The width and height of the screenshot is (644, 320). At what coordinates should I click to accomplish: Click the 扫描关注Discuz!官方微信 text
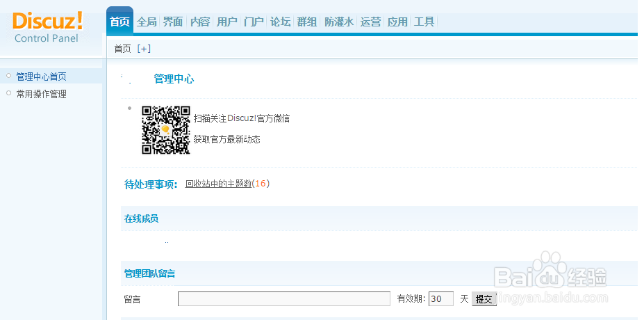[242, 118]
